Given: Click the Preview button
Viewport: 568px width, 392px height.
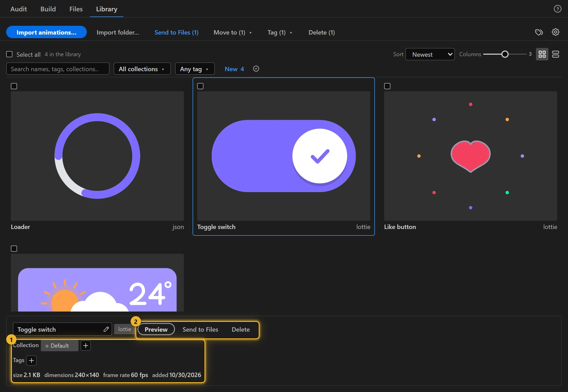Looking at the screenshot, I should click(156, 329).
